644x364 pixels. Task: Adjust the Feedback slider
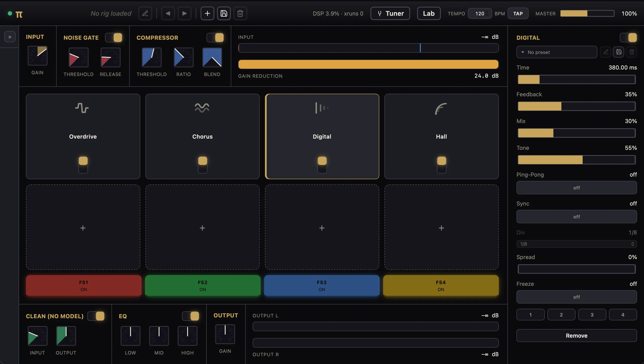pyautogui.click(x=576, y=106)
